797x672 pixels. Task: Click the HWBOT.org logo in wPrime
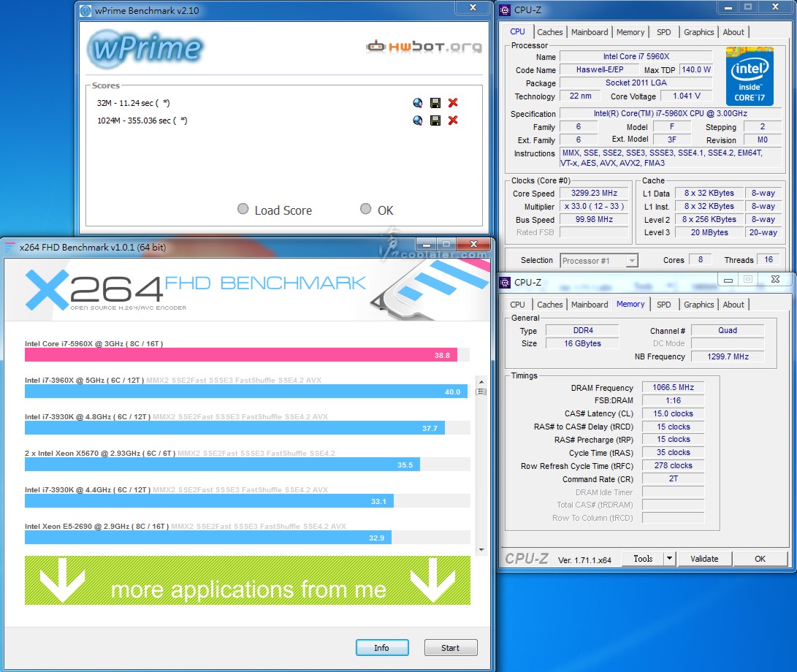click(x=424, y=47)
